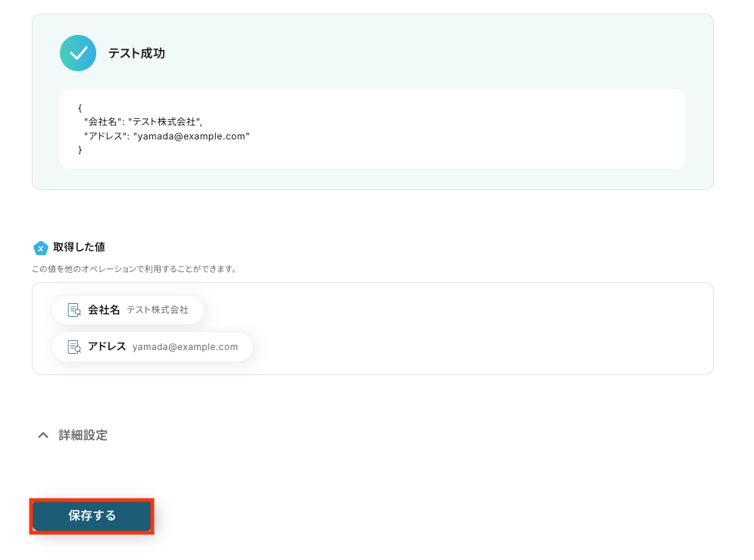This screenshot has width=754, height=560.
Task: Select the 会社名 value chip
Action: pyautogui.click(x=127, y=310)
